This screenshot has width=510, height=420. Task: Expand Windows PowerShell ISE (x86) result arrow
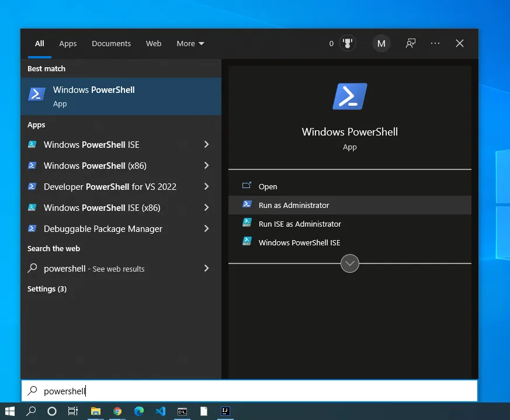tap(206, 207)
